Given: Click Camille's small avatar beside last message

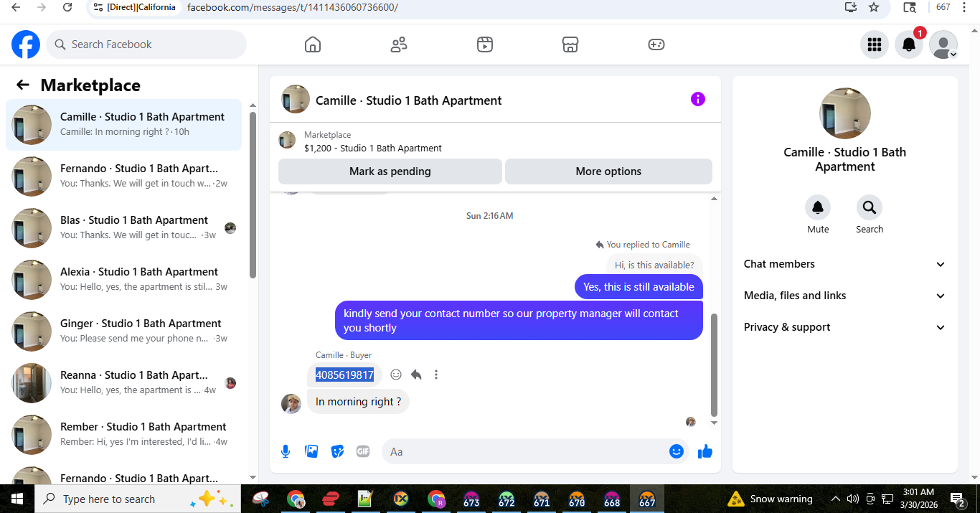Looking at the screenshot, I should point(291,403).
